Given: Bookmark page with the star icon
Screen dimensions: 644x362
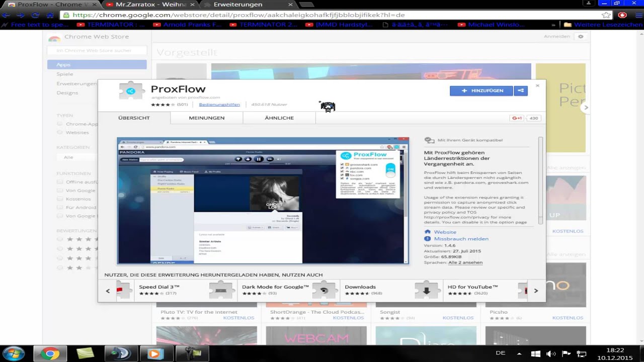Looking at the screenshot, I should coord(606,15).
